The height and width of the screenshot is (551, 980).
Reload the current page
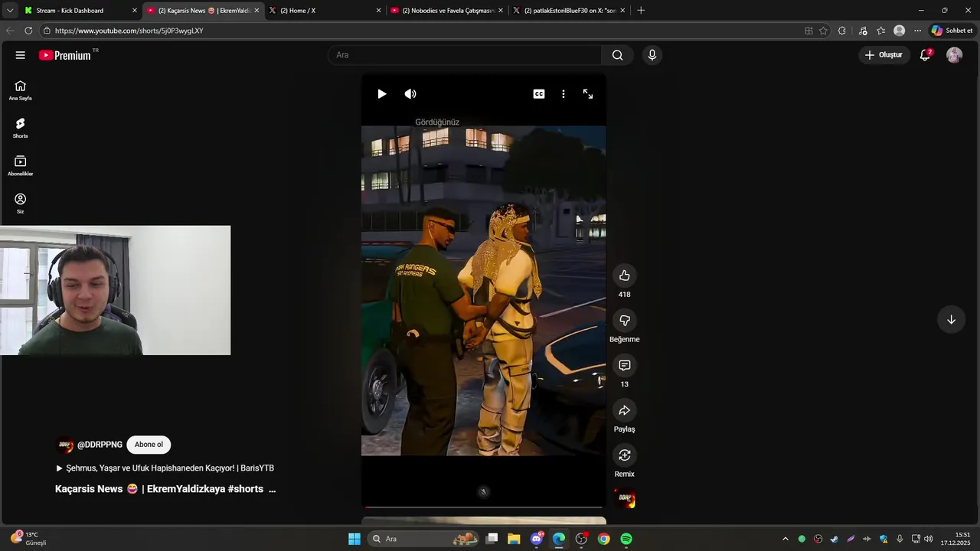click(x=28, y=31)
